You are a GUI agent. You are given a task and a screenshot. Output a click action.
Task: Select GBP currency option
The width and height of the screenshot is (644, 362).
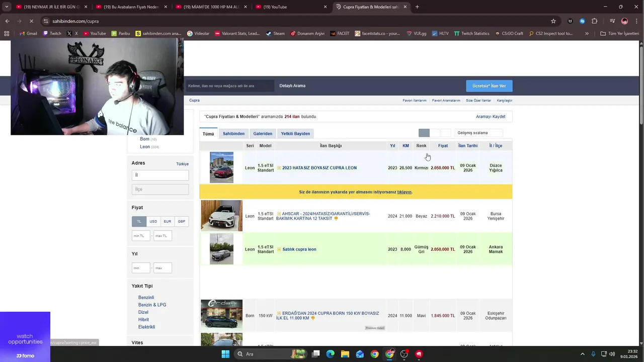tap(182, 221)
